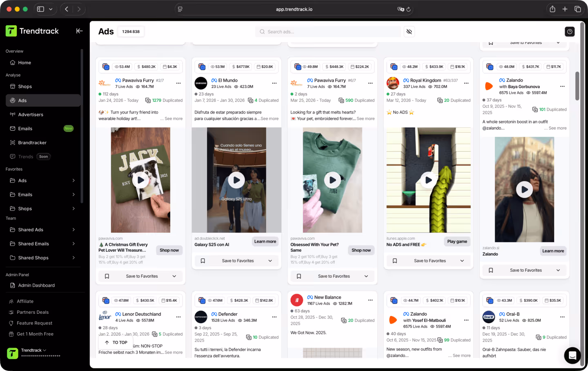Open three-dots menu on Zalando Baya Gorbunova card
Image resolution: width=588 pixels, height=371 pixels.
[562, 87]
